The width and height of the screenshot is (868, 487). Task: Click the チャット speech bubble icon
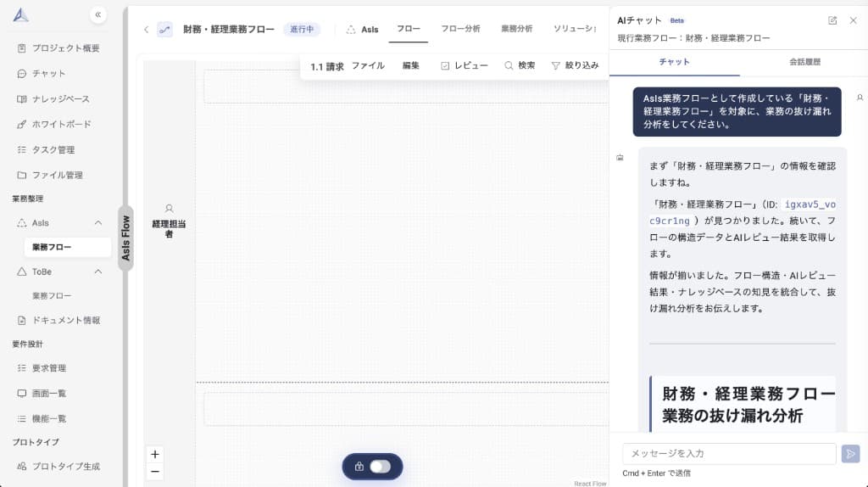(21, 74)
